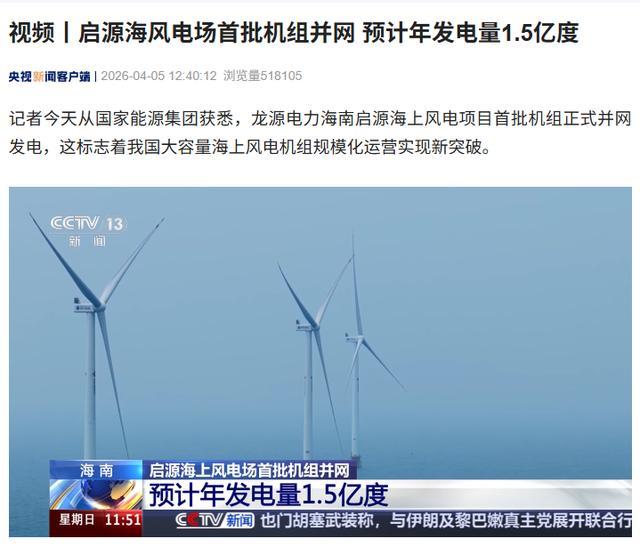Click the scrolling ticker text about 也门胡塞武装

click(446, 521)
